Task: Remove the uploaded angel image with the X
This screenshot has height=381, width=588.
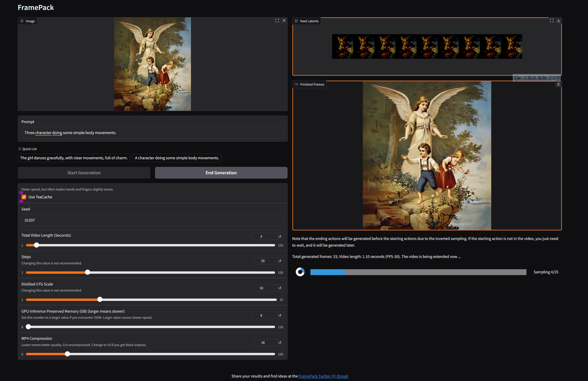Action: pos(284,21)
